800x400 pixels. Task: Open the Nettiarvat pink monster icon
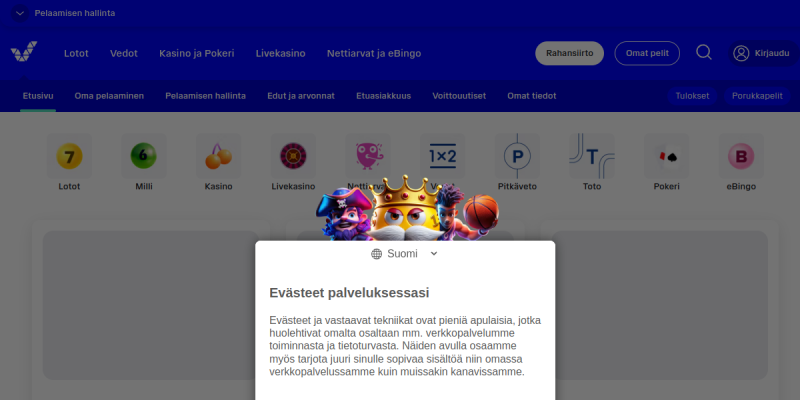point(368,156)
